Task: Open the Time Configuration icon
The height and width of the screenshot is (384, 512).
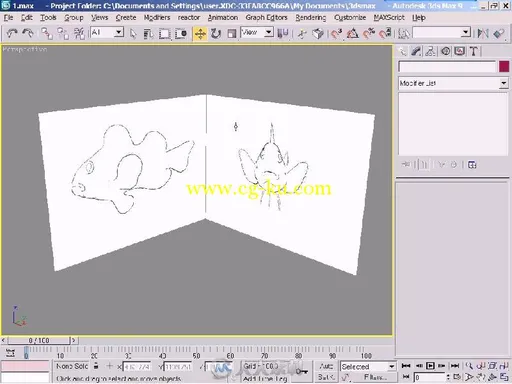Action: 457,377
